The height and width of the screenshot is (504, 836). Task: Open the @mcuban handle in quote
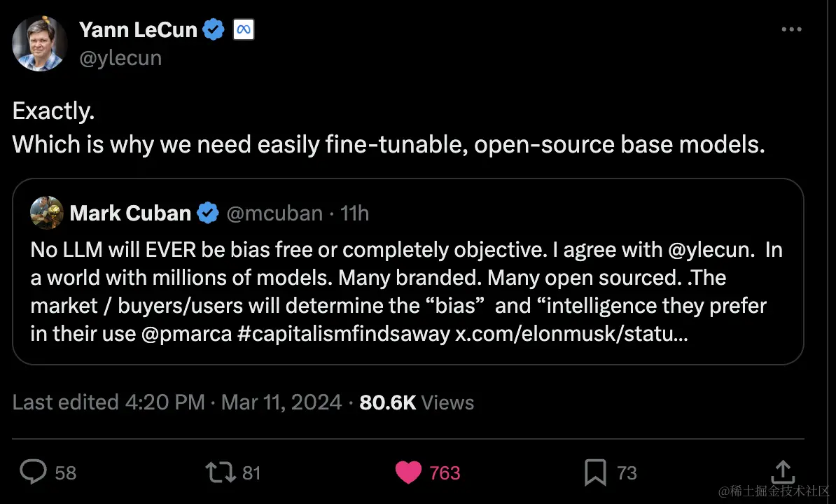click(274, 213)
